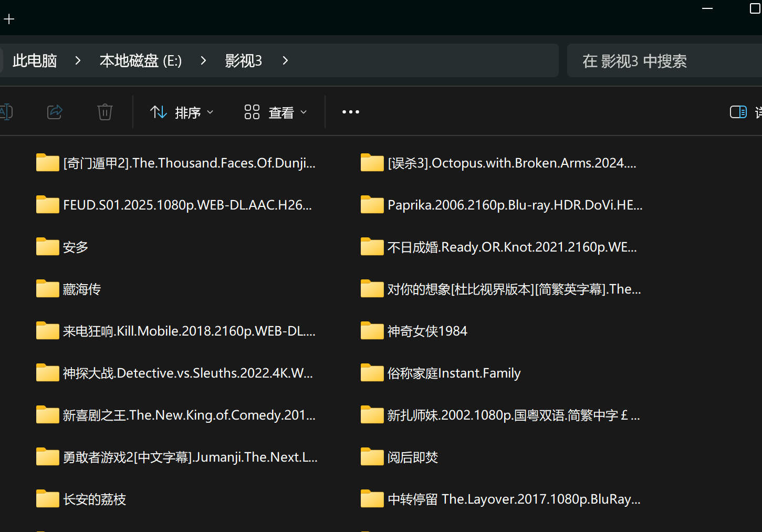Click the folder name 中转停留 The.Layover.2017
The height and width of the screenshot is (532, 762).
(514, 499)
